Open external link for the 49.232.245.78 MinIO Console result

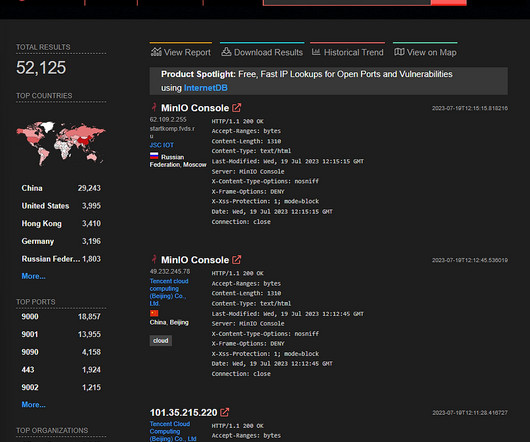pyautogui.click(x=237, y=260)
